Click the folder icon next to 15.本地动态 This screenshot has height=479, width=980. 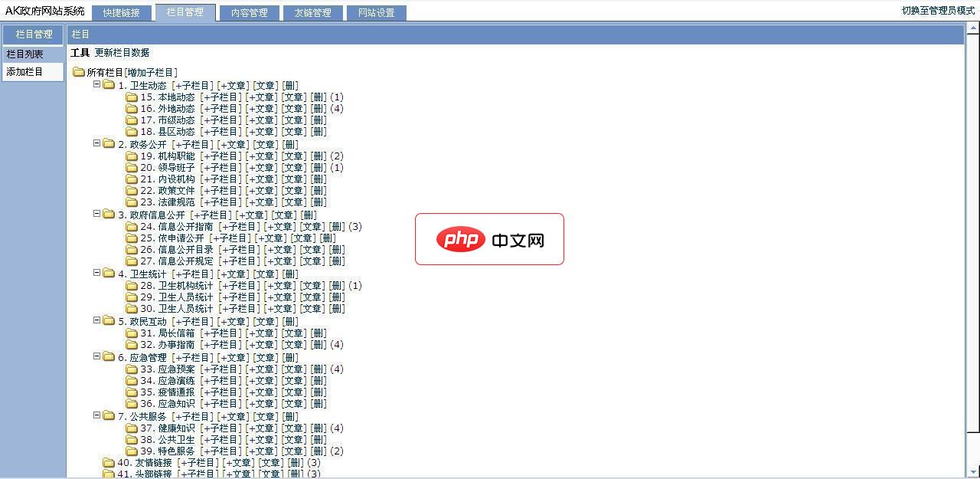coord(132,97)
